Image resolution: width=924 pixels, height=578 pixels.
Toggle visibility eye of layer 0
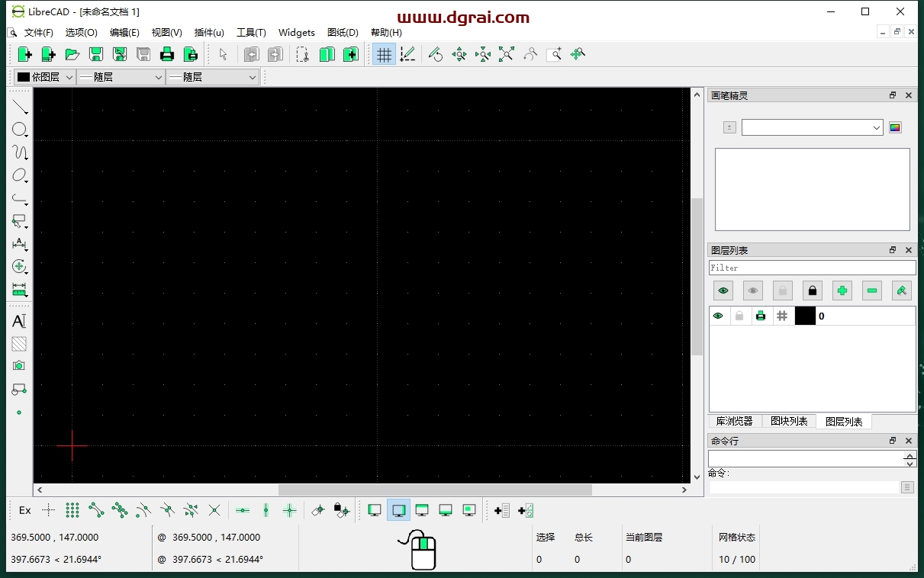[x=718, y=316]
